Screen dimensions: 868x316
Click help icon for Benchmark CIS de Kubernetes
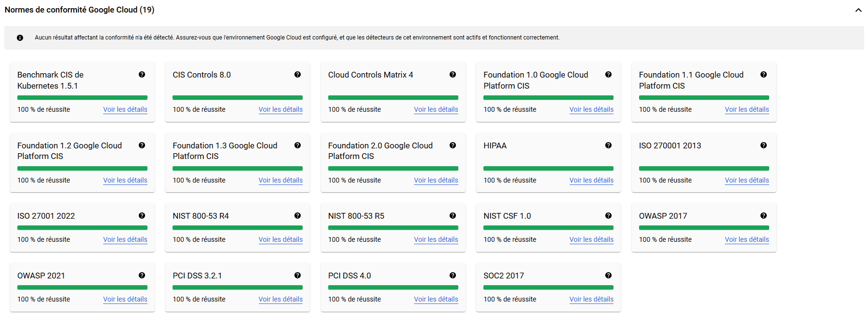click(x=142, y=75)
